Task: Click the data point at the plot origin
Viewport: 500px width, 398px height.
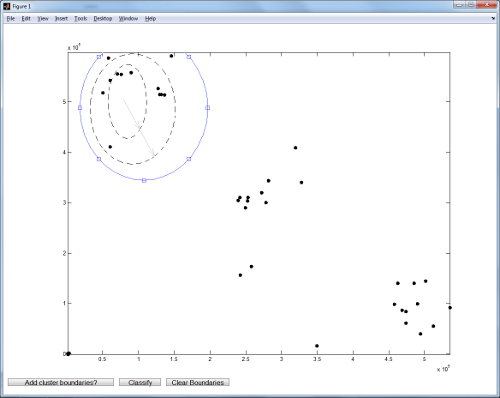Action: pos(68,354)
